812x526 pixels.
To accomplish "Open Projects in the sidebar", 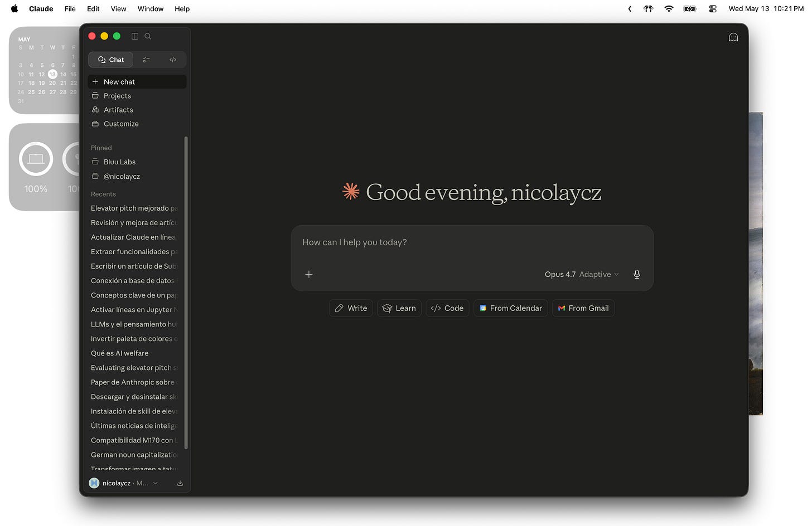I will click(x=137, y=96).
